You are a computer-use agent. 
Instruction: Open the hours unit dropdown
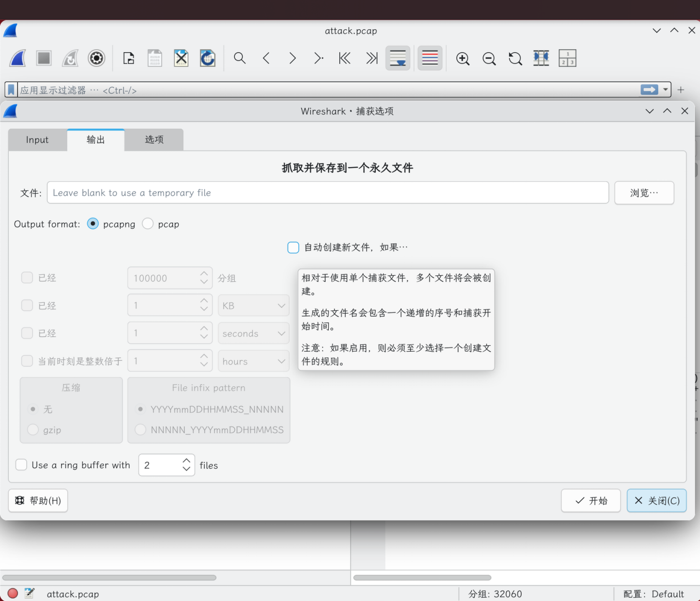coord(254,361)
